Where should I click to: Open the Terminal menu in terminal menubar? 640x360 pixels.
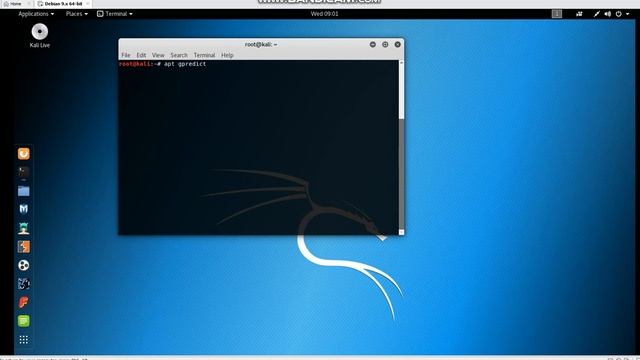click(x=204, y=55)
